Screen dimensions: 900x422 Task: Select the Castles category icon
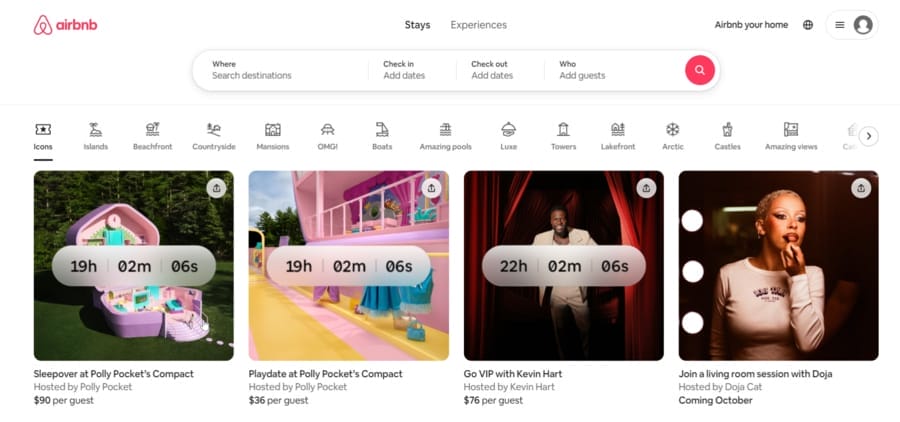(727, 129)
